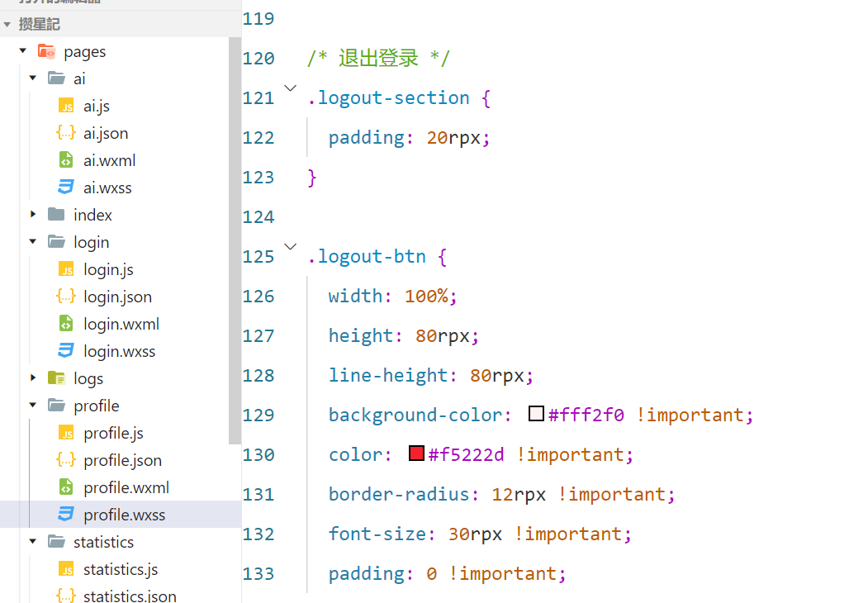Select the profile.wxss file row
This screenshot has width=868, height=603.
coord(121,515)
